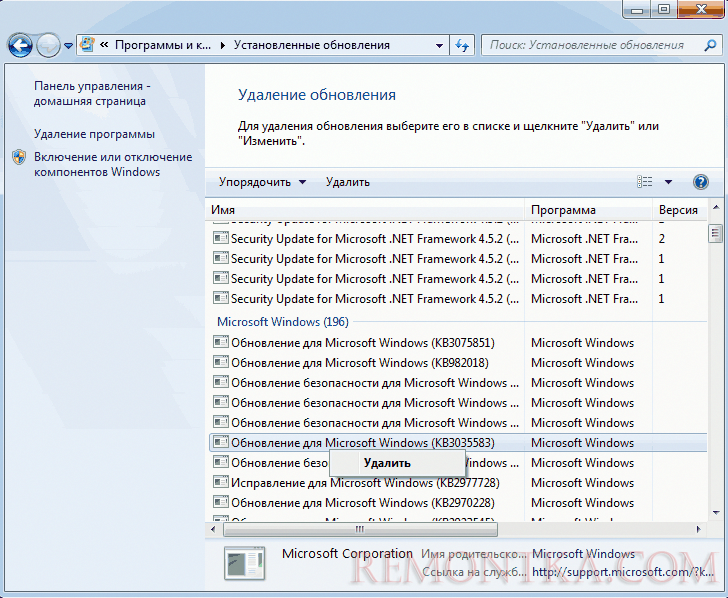Open address bar history dropdown
728x598 pixels.
[x=439, y=46]
